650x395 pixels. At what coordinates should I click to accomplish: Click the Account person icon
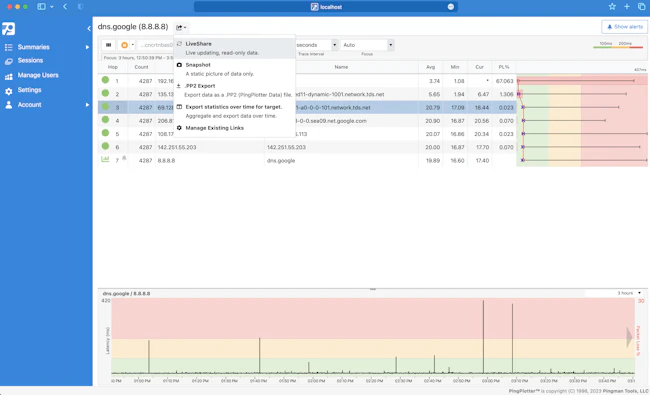pos(9,105)
